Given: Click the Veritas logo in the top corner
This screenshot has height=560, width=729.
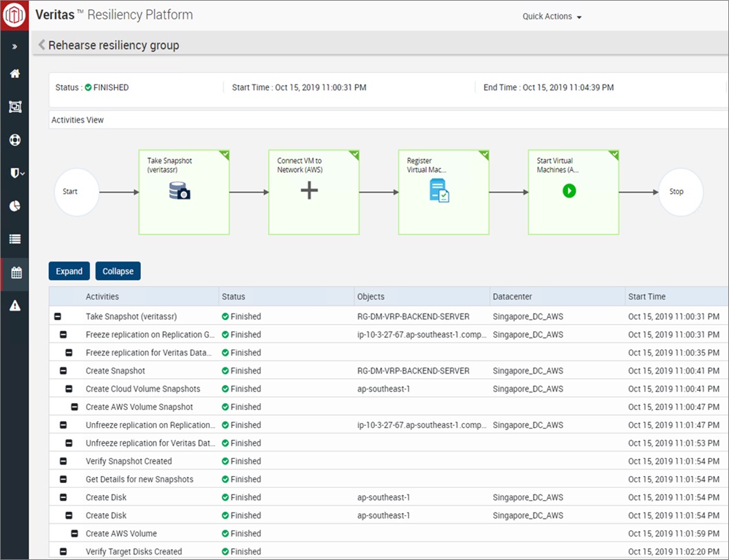Looking at the screenshot, I should [x=14, y=15].
